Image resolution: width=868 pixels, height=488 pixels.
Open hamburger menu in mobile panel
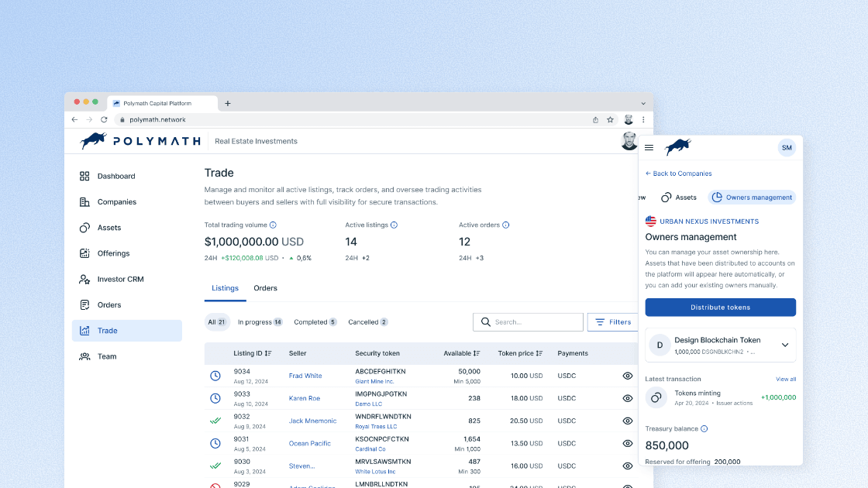click(649, 148)
